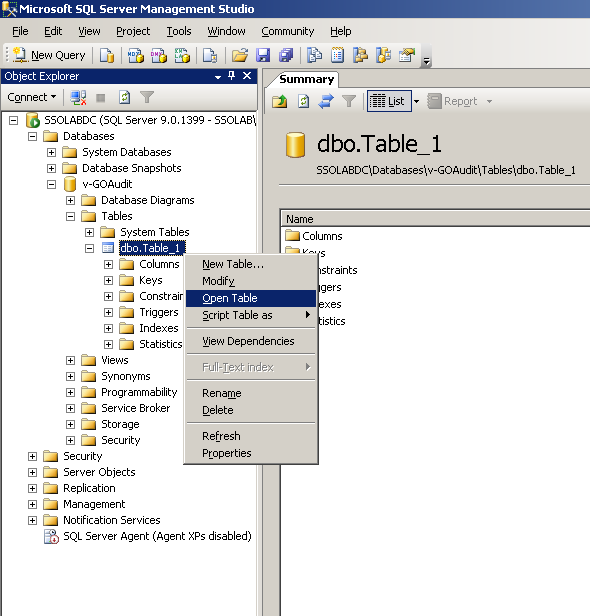
Task: Click Filter funnel icon in Summary toolbar
Action: 349,101
